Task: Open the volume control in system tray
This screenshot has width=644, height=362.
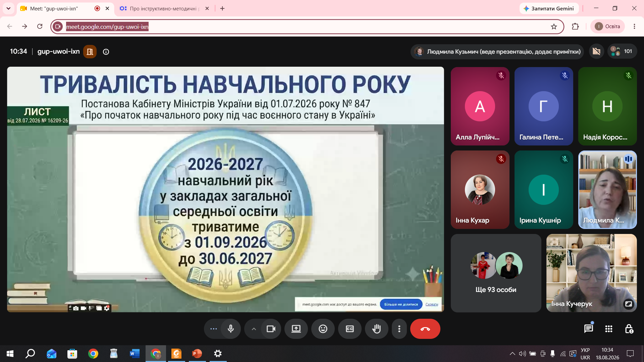Action: coord(522,354)
